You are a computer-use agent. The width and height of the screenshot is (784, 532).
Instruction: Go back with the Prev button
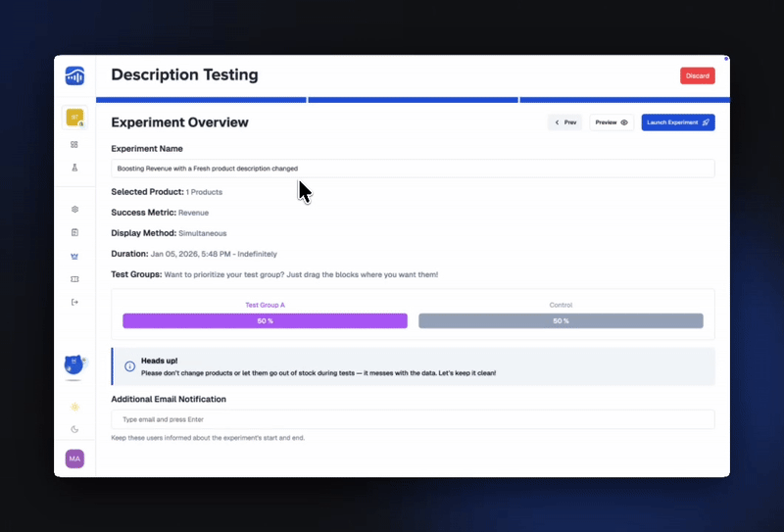(564, 122)
